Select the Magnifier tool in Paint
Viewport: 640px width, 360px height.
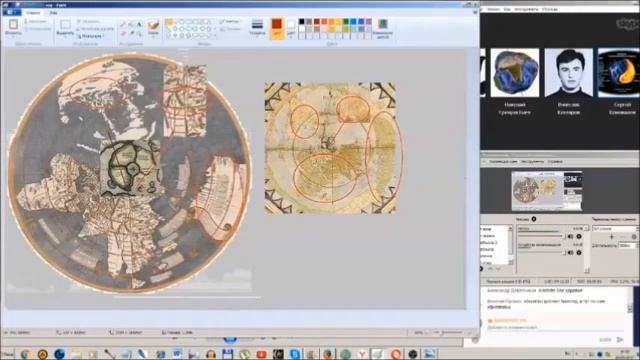tap(139, 33)
